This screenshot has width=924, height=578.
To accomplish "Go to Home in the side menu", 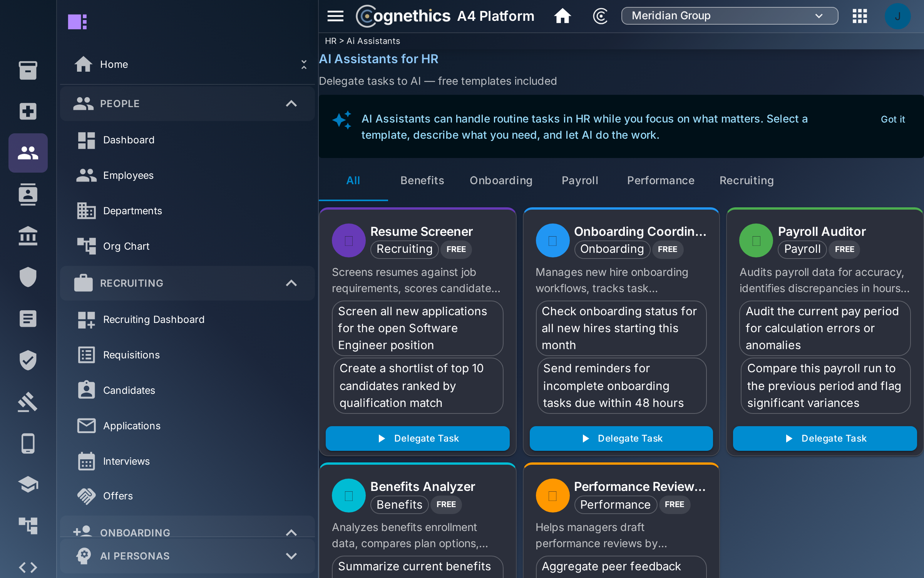I will pyautogui.click(x=187, y=64).
